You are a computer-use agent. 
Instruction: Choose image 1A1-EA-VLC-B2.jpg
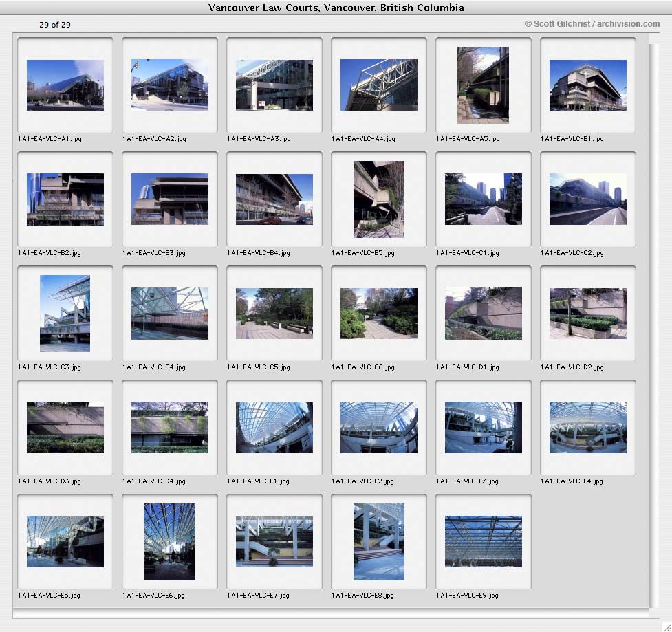(65, 199)
